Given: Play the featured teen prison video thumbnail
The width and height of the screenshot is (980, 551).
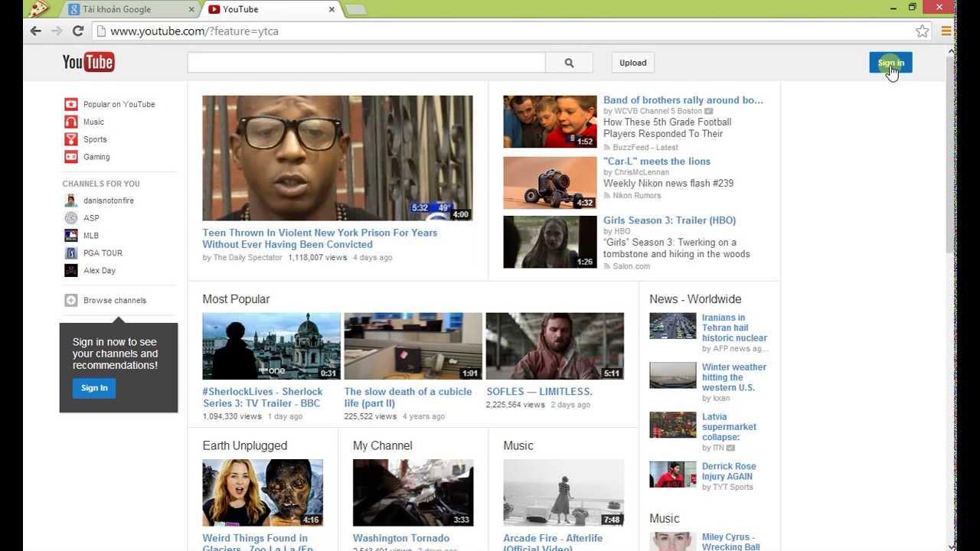Looking at the screenshot, I should coord(338,158).
